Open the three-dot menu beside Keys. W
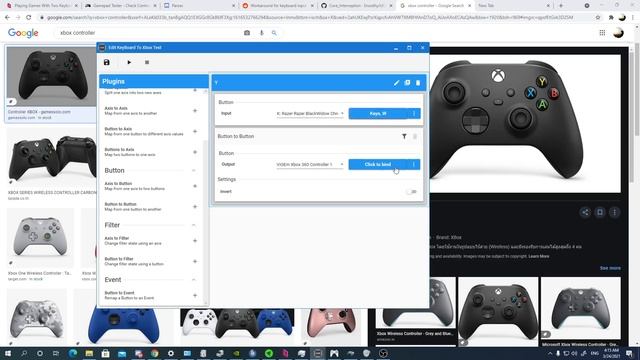Viewport: 640px width, 360px height. pyautogui.click(x=414, y=113)
